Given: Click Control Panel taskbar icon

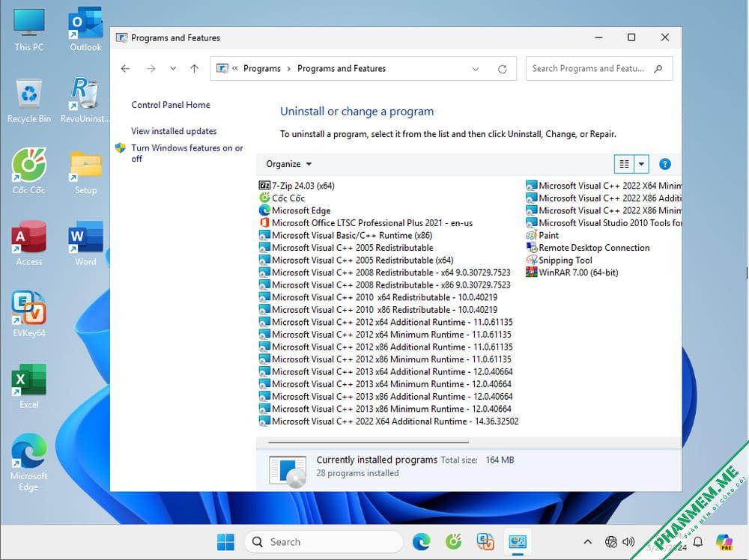Looking at the screenshot, I should 518,542.
